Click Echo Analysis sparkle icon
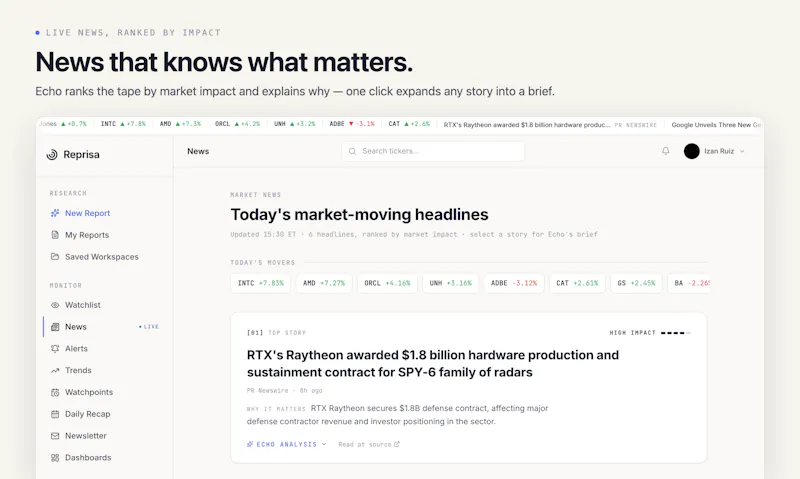Viewport: 800px width, 479px height. pos(250,444)
